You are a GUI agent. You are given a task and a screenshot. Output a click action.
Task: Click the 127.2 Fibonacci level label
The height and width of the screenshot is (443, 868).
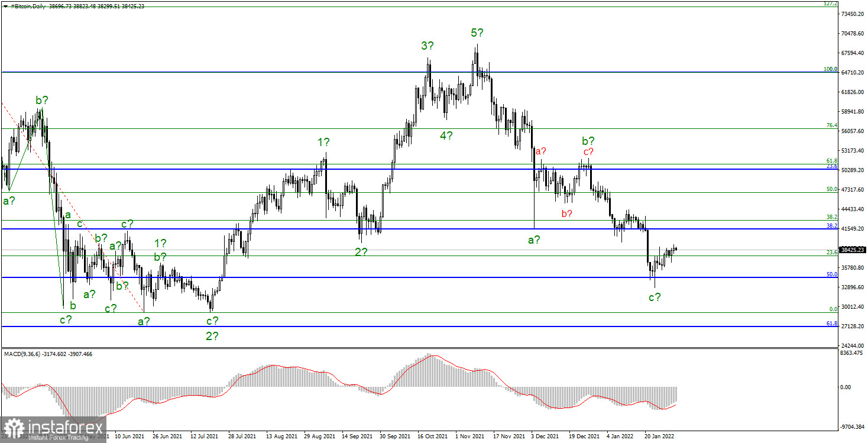(x=831, y=4)
